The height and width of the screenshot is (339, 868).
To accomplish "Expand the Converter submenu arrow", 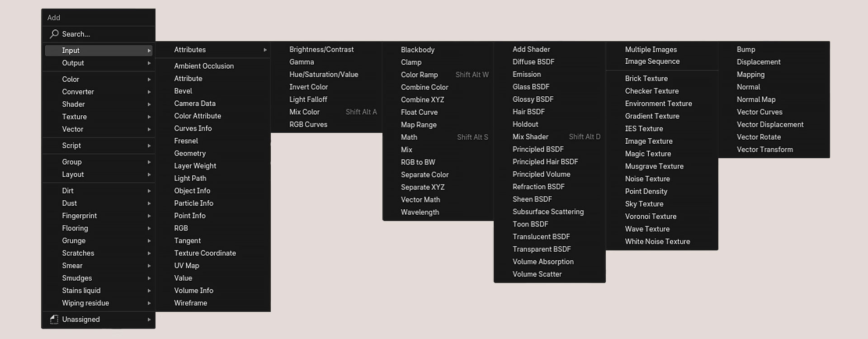I will click(x=149, y=92).
